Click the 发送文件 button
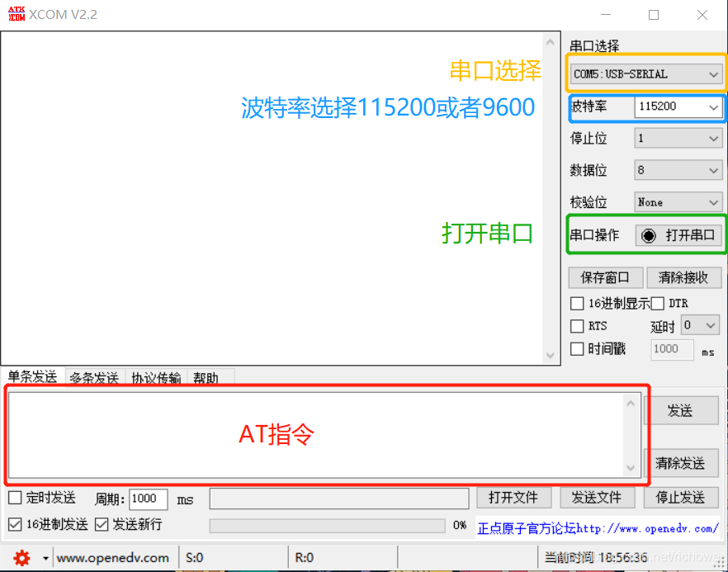 [x=597, y=498]
